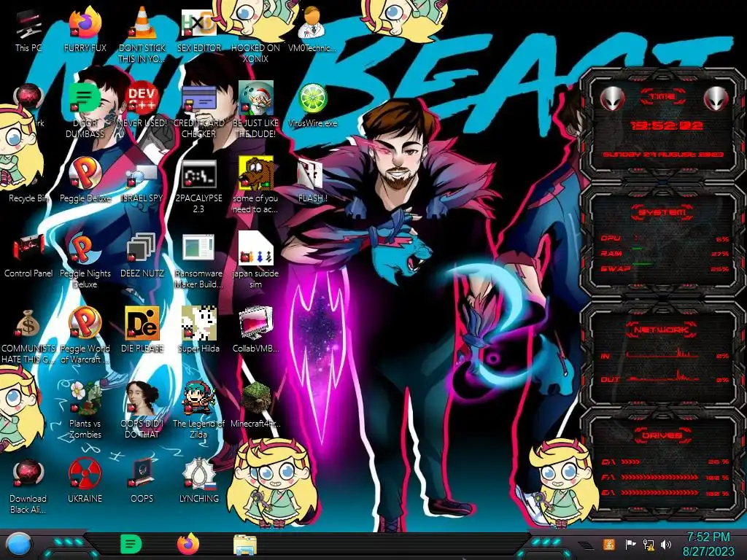The height and width of the screenshot is (560, 747).
Task: Open the DIE PLEASE De icon
Action: 142,331
